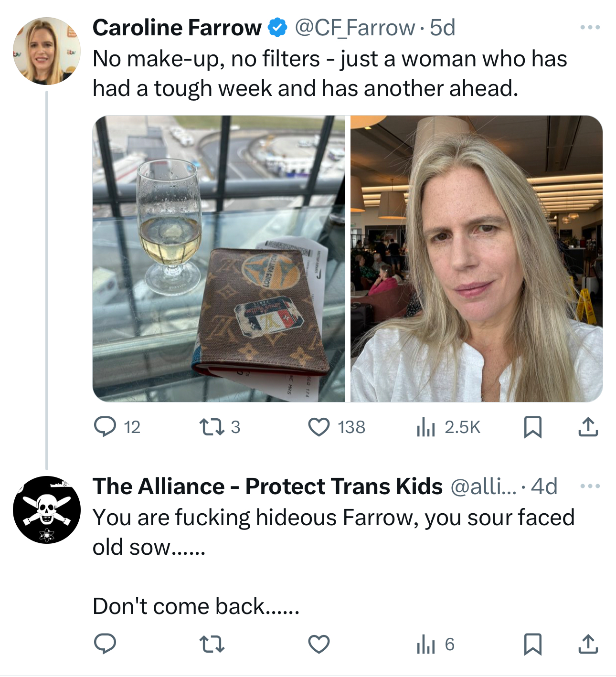Retweet Caroline Farrow's post

coord(212,427)
